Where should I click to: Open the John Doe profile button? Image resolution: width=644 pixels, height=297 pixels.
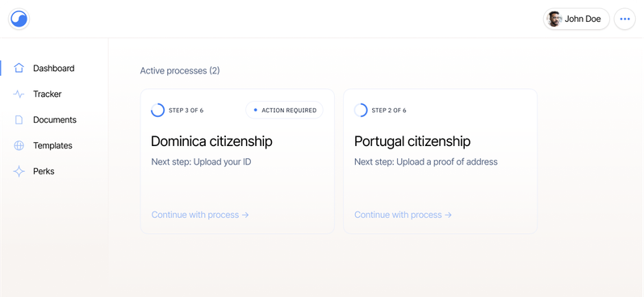click(x=576, y=19)
